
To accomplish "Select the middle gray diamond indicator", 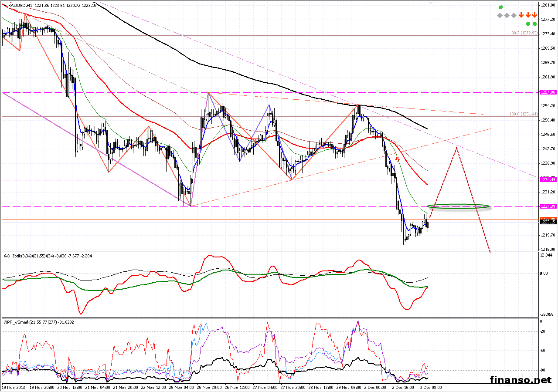I will point(507,15).
